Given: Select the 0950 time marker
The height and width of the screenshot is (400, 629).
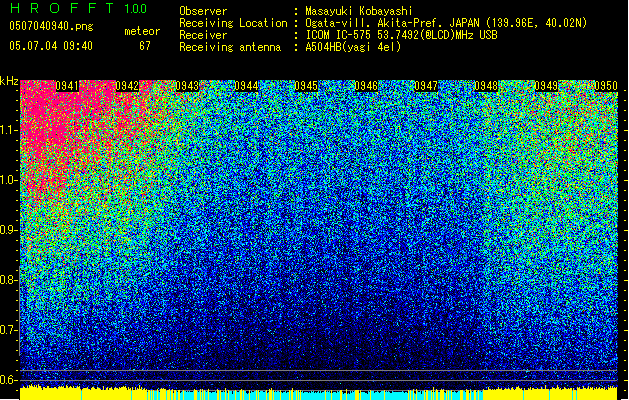Looking at the screenshot, I should click(x=606, y=86).
